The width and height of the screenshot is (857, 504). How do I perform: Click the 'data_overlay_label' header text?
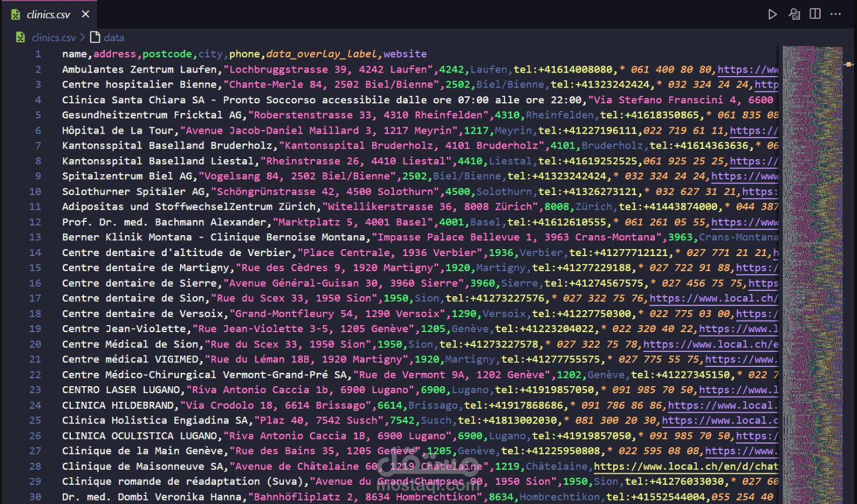pyautogui.click(x=322, y=54)
